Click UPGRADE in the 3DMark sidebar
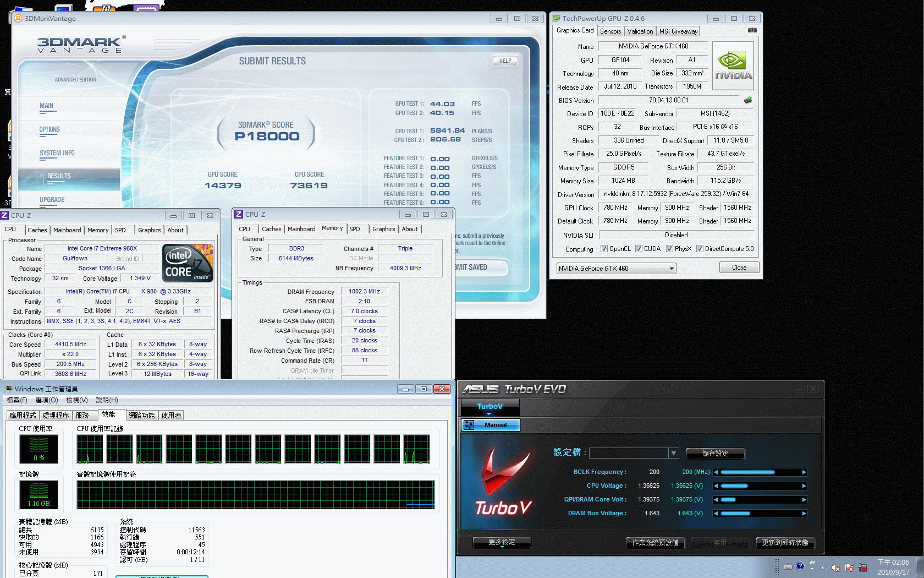This screenshot has height=578, width=924. (52, 200)
